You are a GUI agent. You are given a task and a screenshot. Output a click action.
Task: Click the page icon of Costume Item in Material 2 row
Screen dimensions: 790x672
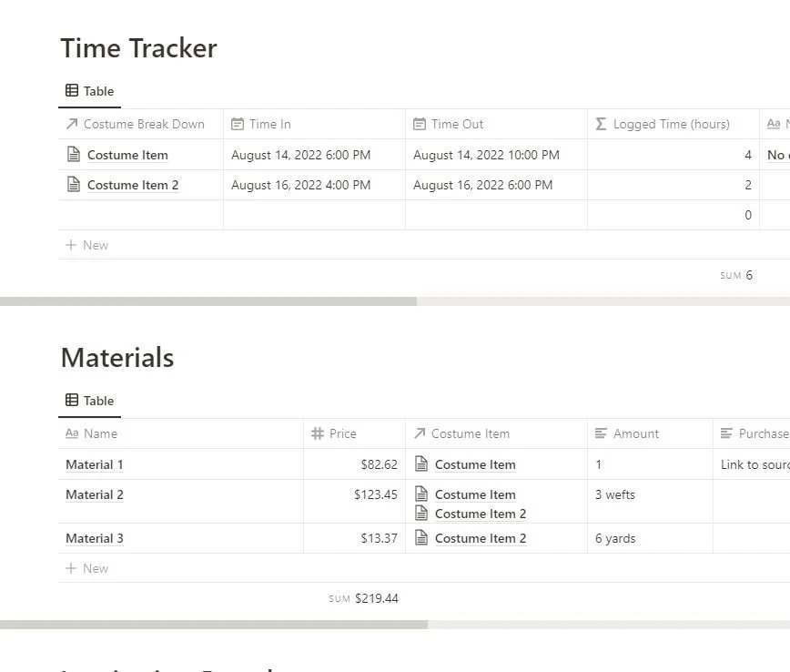coord(421,494)
